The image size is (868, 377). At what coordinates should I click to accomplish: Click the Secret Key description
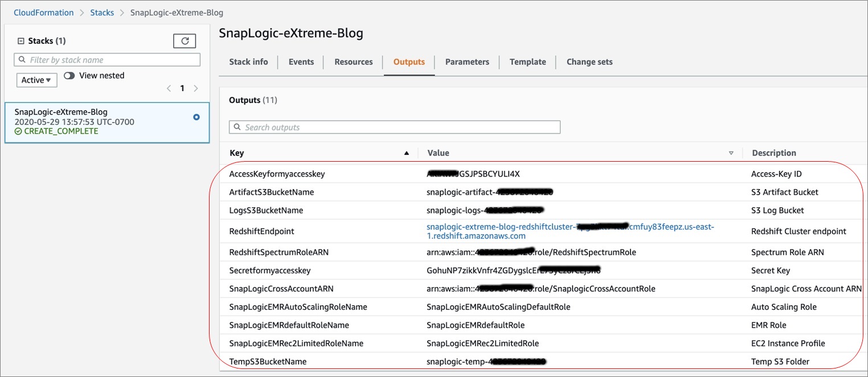(771, 271)
